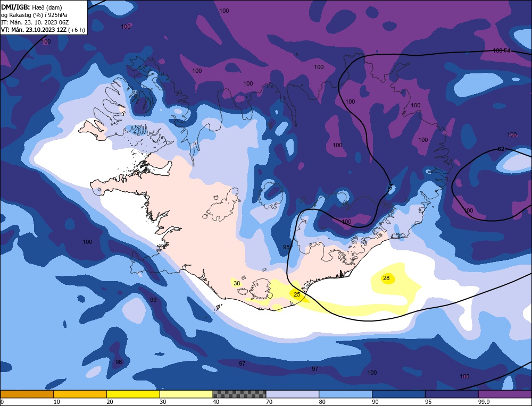Click the lavender 70–80 legend swatch
The image size is (532, 406).
click(x=293, y=394)
